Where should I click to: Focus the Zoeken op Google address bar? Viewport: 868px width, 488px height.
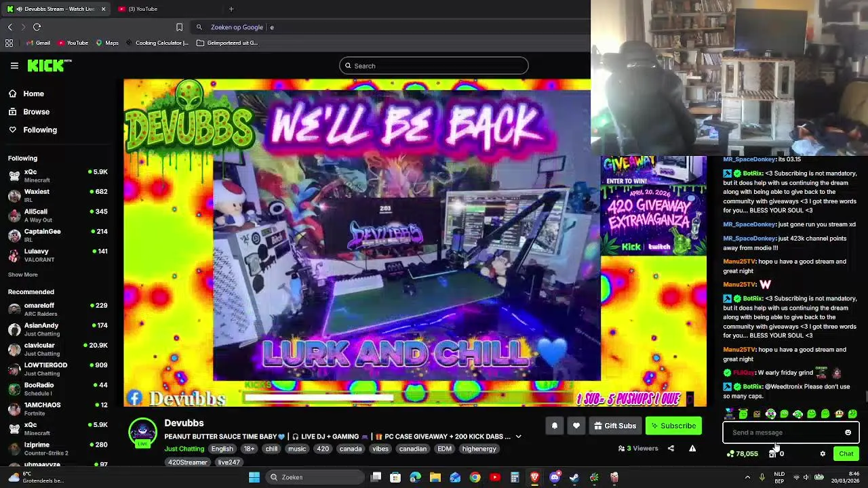(390, 27)
